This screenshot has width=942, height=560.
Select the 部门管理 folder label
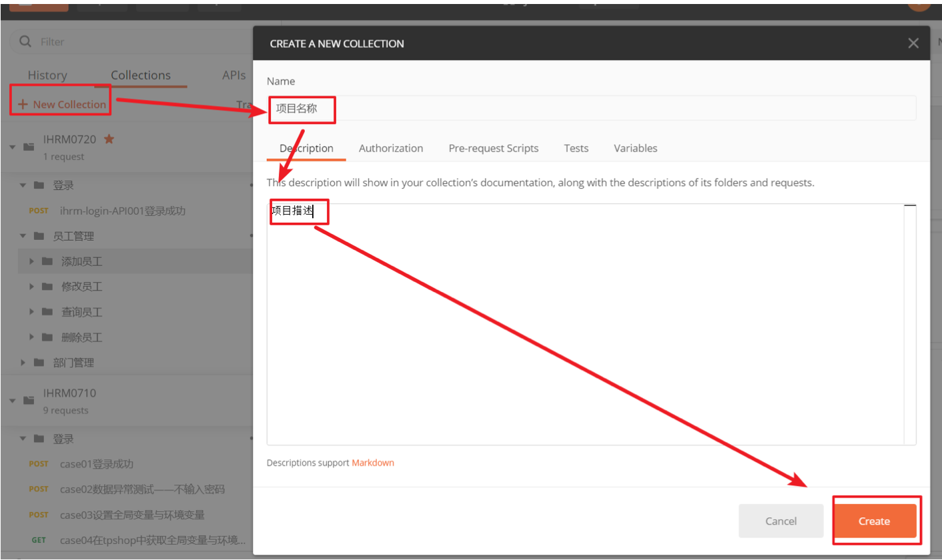73,363
